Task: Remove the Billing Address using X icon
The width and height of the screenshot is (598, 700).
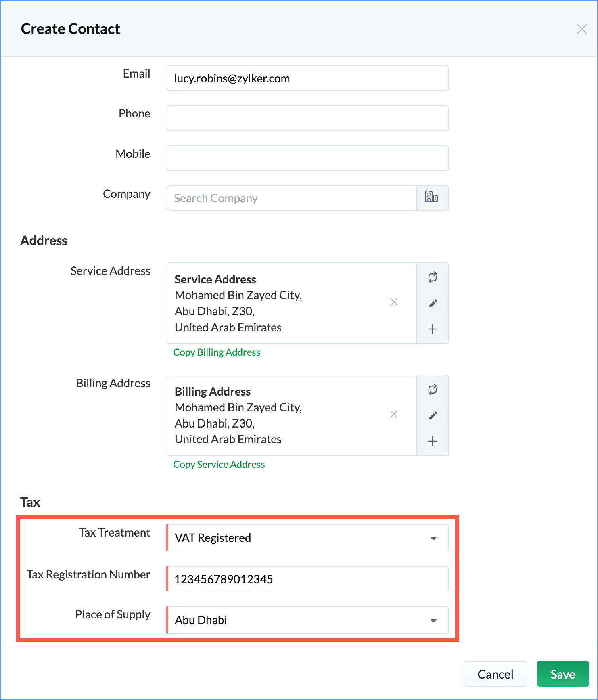Action: click(x=394, y=414)
